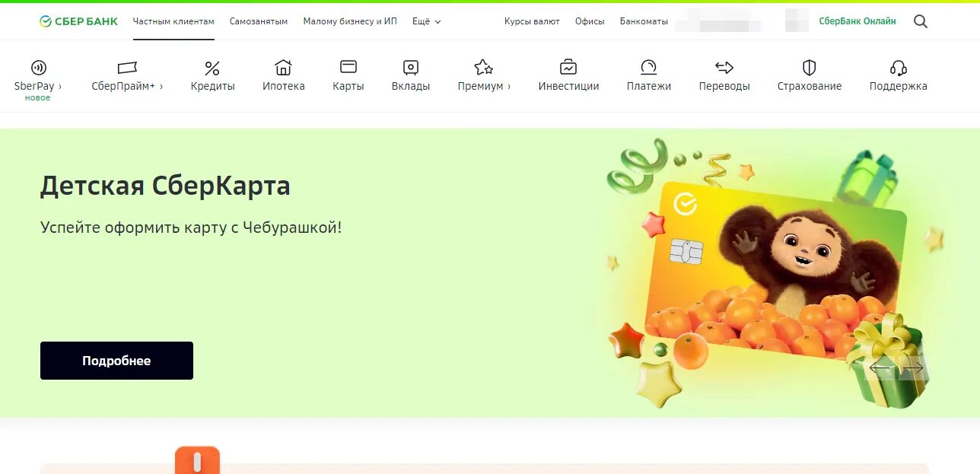
Task: Open СберБанк Онлайн link
Action: [857, 21]
